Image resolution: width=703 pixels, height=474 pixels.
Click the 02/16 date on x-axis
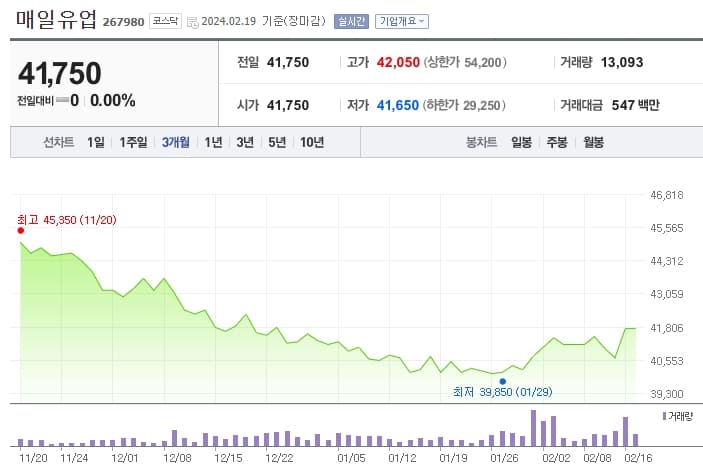pyautogui.click(x=638, y=458)
